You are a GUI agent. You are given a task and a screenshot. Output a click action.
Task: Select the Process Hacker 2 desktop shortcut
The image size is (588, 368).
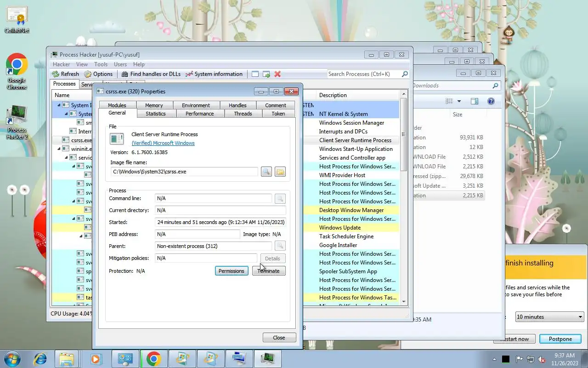(17, 122)
